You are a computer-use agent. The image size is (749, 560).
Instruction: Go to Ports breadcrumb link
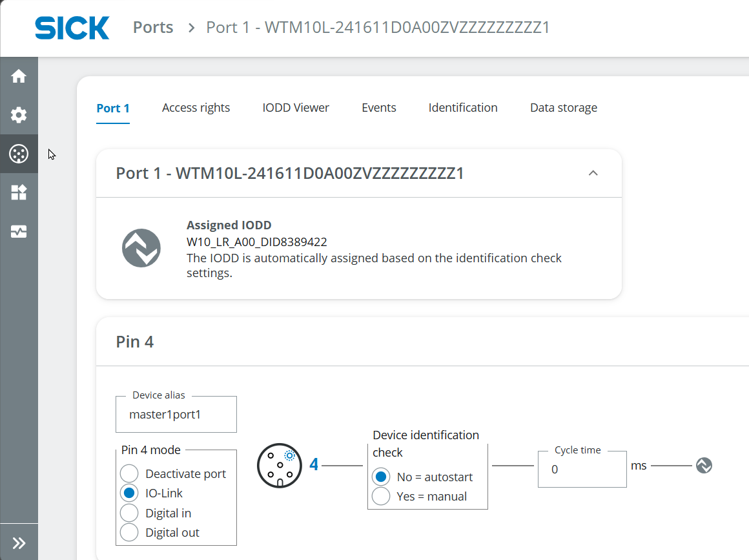click(x=153, y=27)
